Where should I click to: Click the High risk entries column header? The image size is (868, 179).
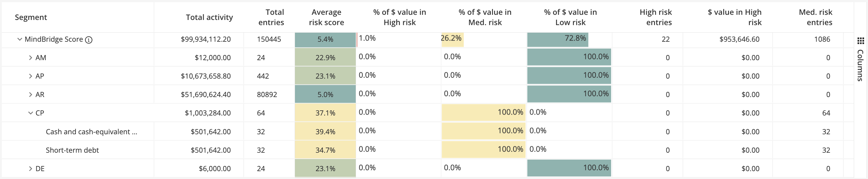[x=656, y=17]
